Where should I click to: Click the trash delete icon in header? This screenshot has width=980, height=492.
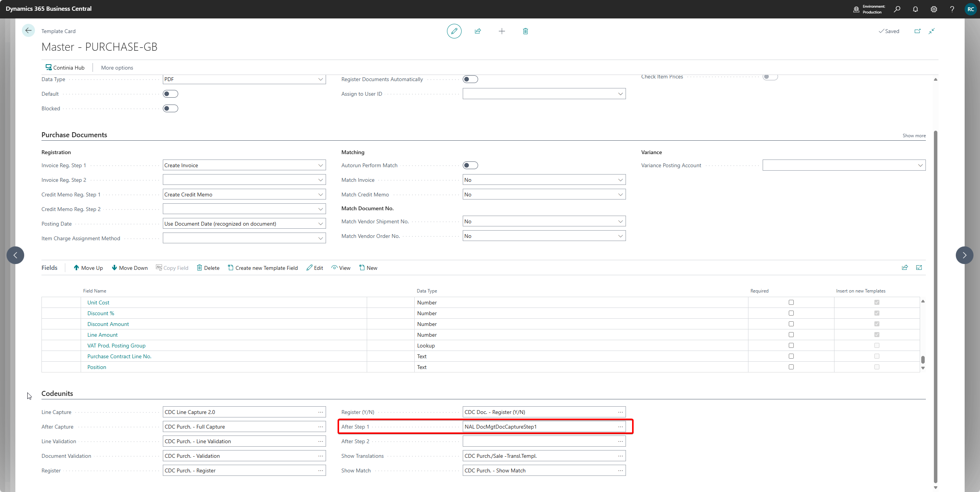(525, 31)
